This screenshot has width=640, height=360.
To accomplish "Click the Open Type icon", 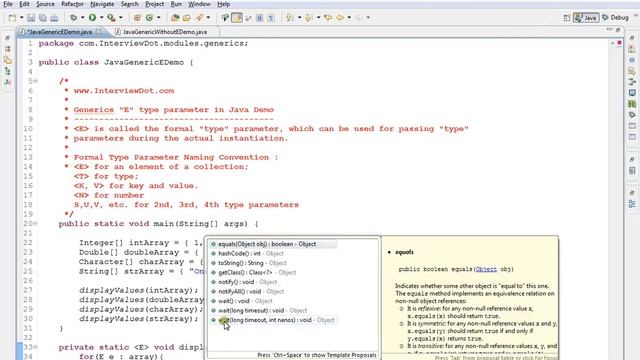I will 175,18.
